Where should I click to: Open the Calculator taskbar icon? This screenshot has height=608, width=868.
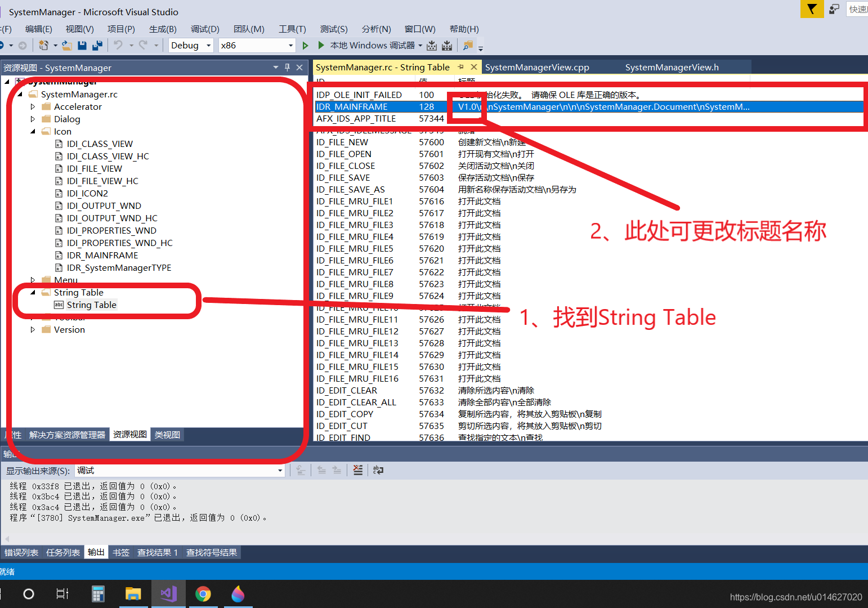pos(98,594)
